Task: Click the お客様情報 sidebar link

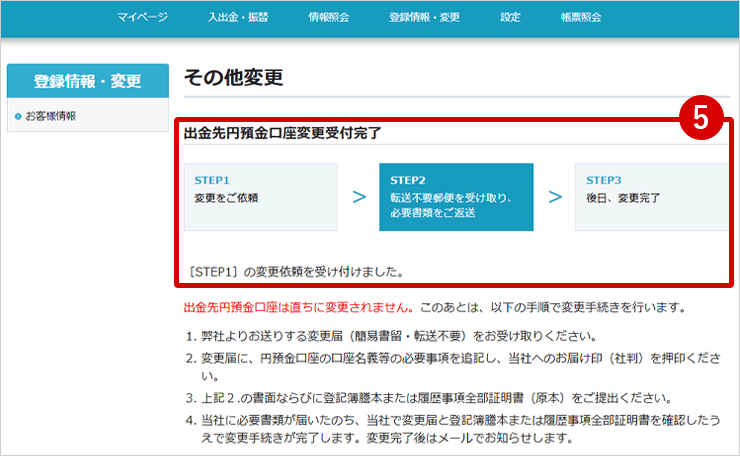Action: coord(50,116)
